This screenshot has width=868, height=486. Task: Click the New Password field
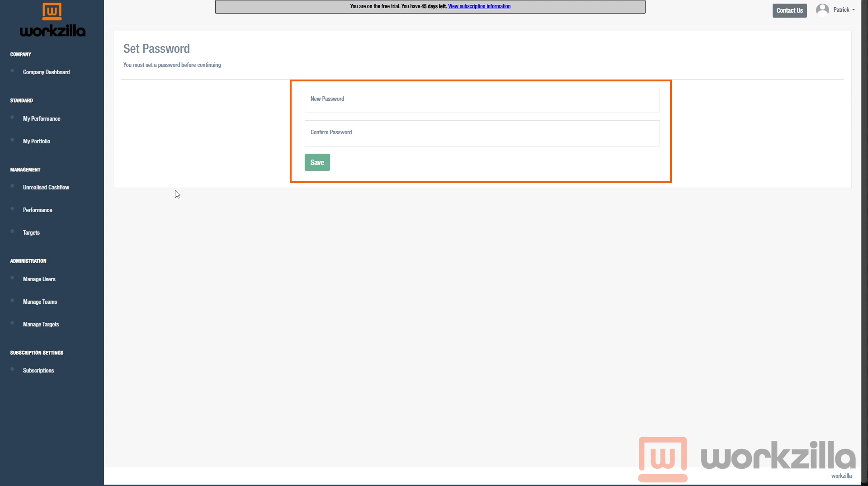(x=481, y=99)
